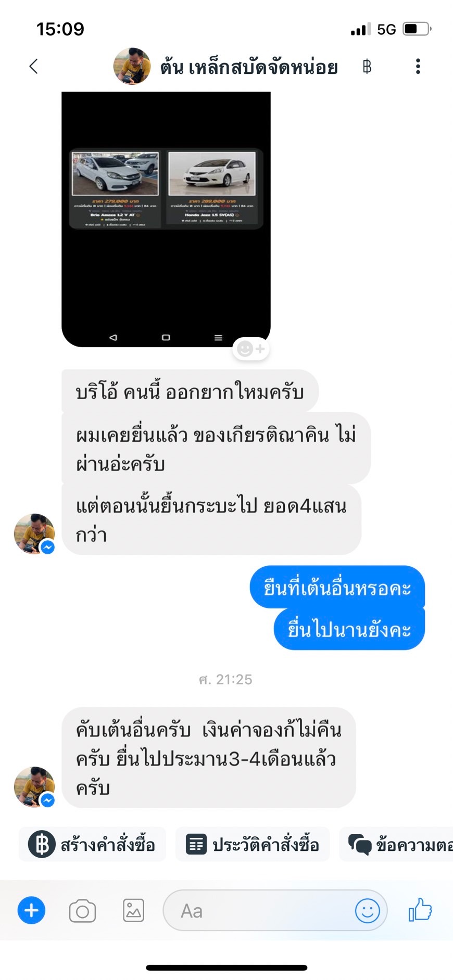Select the blue message ยื่นไปนานยังคะ
Image resolution: width=453 pixels, height=980 pixels.
pos(349,629)
